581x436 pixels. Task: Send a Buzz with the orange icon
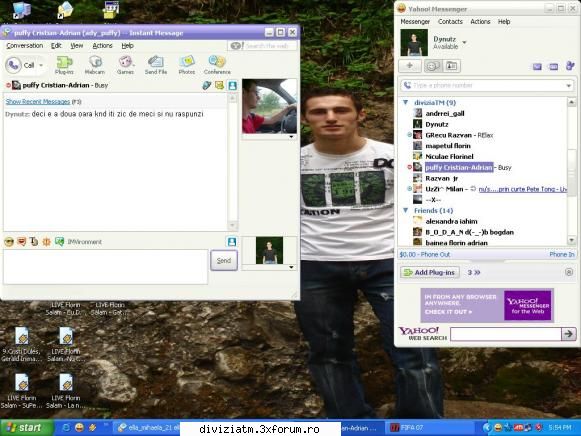click(x=46, y=242)
